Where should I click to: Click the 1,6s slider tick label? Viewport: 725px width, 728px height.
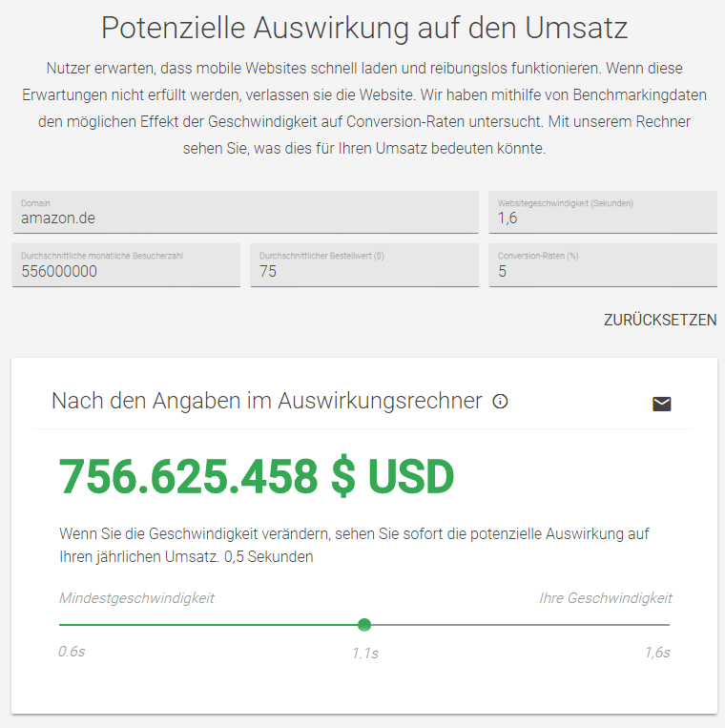657,653
